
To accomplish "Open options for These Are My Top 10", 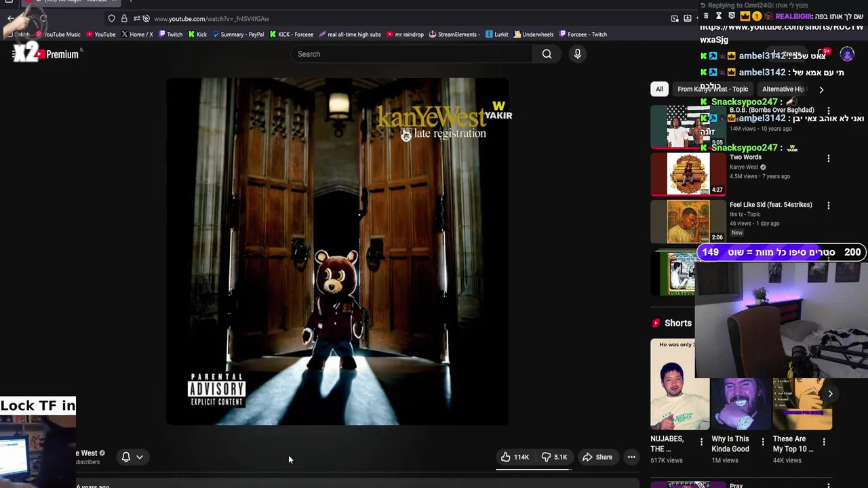I will [x=824, y=442].
